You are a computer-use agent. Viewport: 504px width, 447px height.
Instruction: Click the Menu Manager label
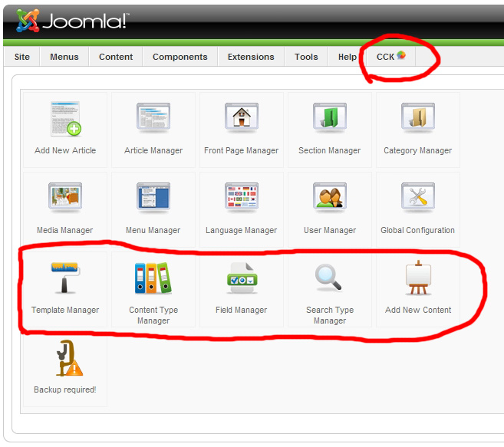coord(153,230)
